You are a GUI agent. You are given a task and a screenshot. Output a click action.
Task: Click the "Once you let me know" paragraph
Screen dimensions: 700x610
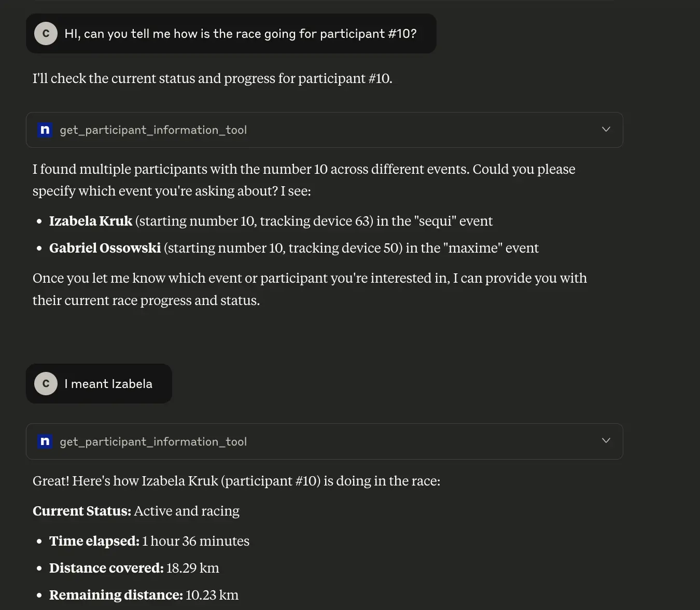coord(310,289)
